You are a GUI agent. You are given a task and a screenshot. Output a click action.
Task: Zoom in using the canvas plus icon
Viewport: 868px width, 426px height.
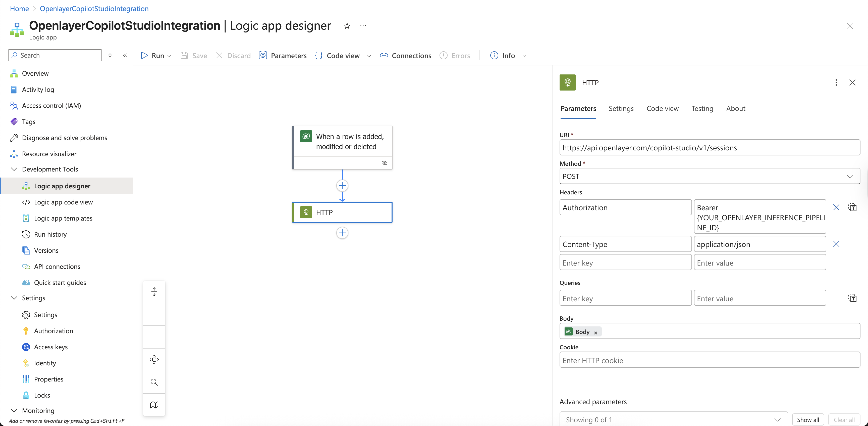(154, 314)
